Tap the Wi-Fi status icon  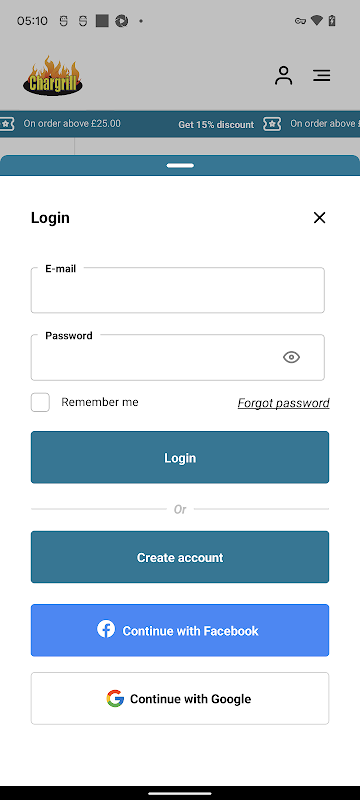point(317,20)
